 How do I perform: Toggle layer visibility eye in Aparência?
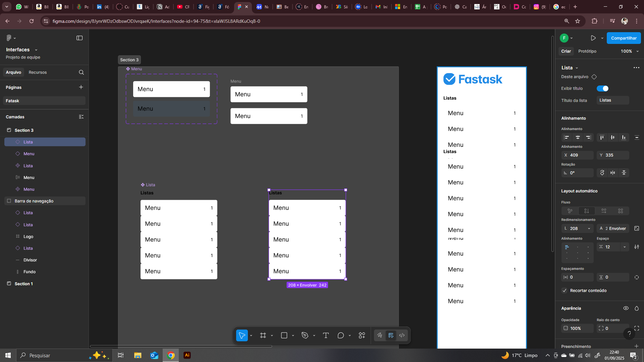(x=626, y=308)
